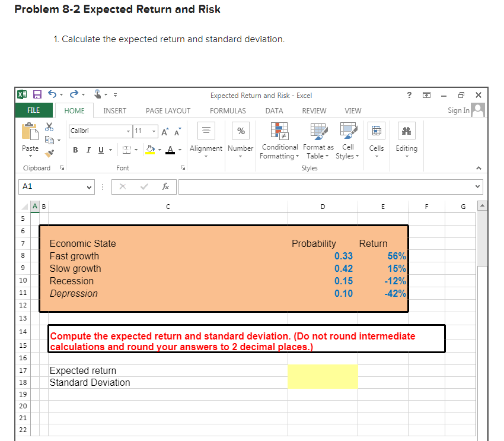
Task: Apply bold formatting with the B button
Action: [75, 150]
